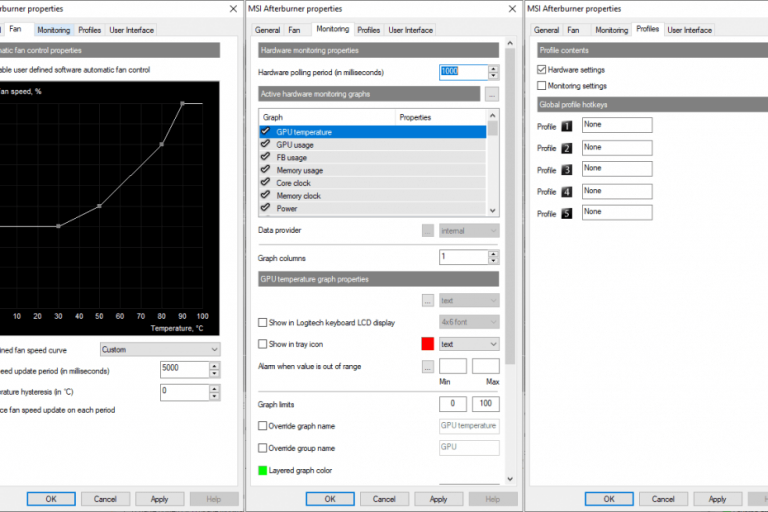Click OK in the Fan window
Viewport: 768px width, 512px height.
[51, 499]
